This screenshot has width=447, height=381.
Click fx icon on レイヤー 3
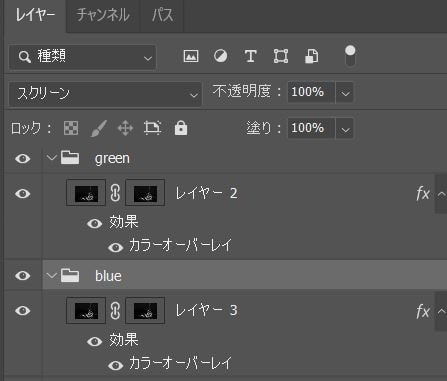(x=423, y=311)
